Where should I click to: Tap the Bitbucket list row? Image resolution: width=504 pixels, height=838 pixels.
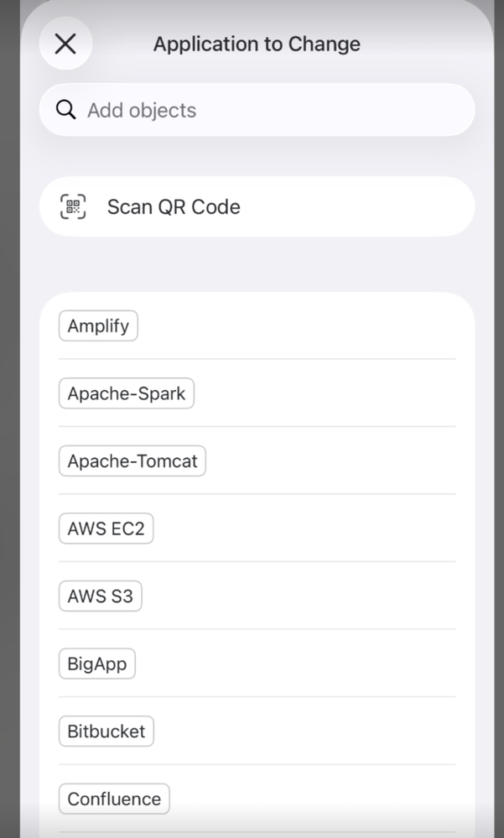[257, 731]
